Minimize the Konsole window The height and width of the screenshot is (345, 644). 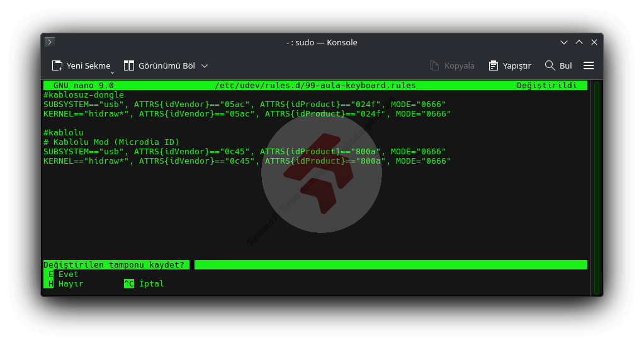pos(564,42)
